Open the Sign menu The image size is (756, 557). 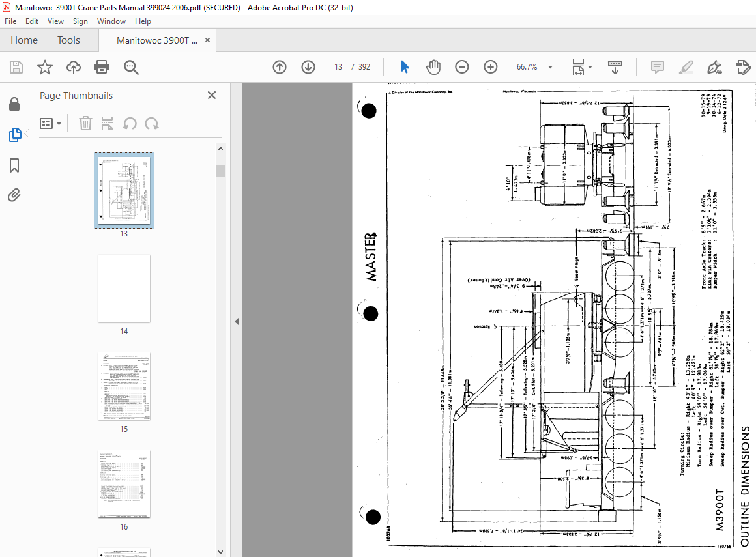coord(80,21)
